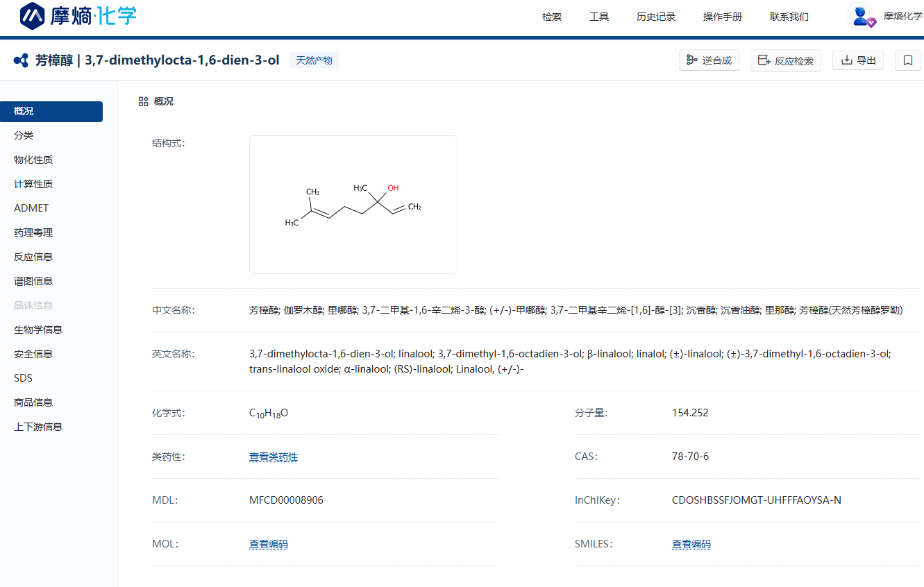Click 查看类药性 link
Image resolution: width=924 pixels, height=587 pixels.
tap(274, 457)
